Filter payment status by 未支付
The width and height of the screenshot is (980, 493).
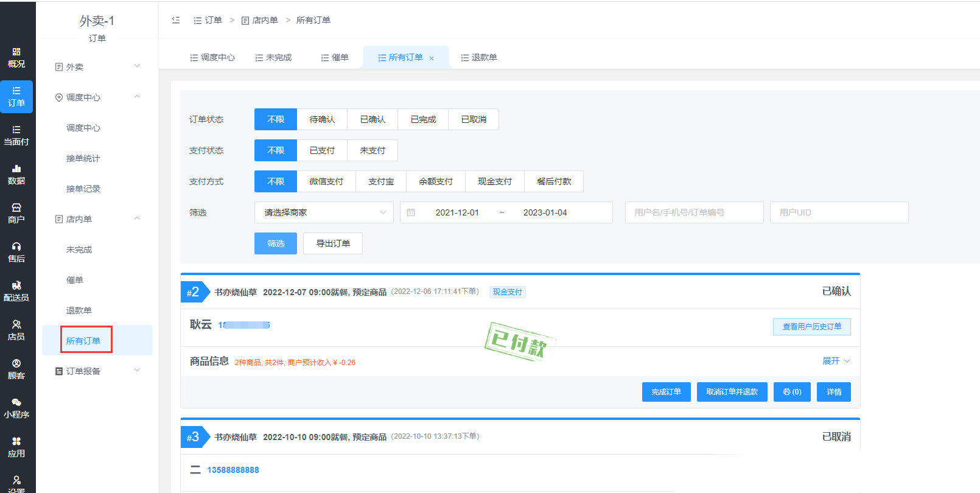[373, 150]
